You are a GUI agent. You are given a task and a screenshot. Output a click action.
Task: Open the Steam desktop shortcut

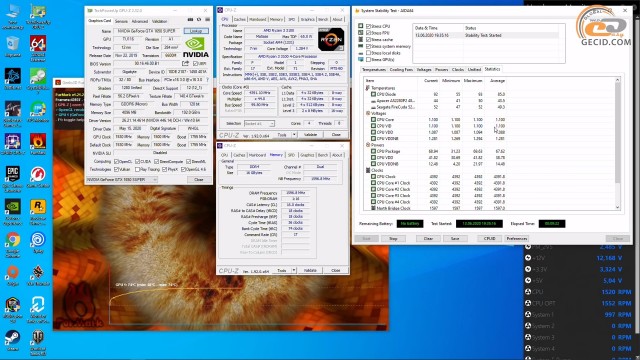(13, 340)
